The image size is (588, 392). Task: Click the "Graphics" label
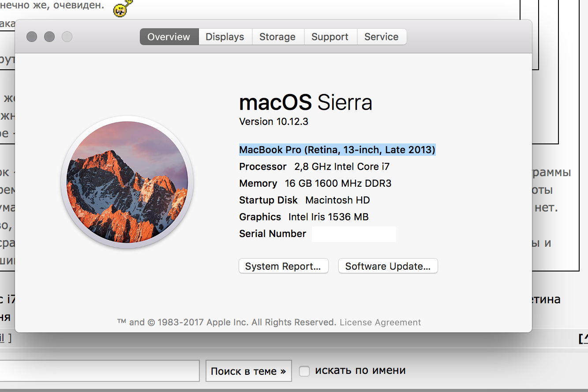click(260, 217)
